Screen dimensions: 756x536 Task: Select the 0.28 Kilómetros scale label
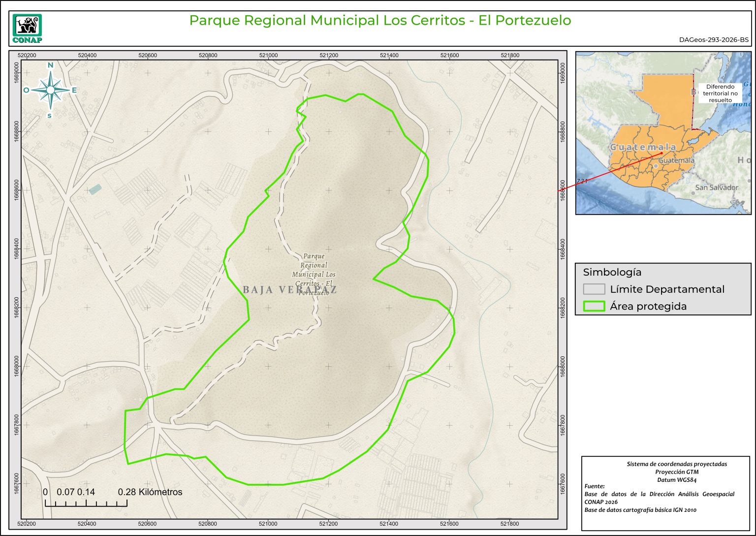[x=150, y=492]
